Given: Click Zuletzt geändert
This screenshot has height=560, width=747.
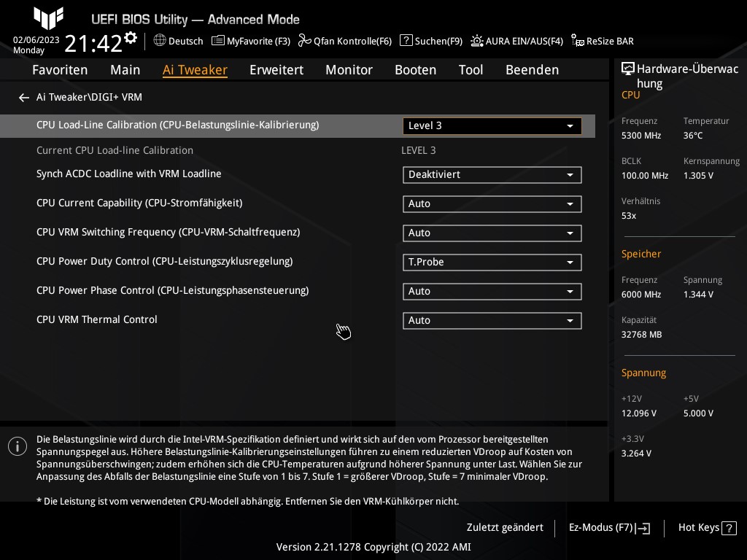Looking at the screenshot, I should coord(505,528).
